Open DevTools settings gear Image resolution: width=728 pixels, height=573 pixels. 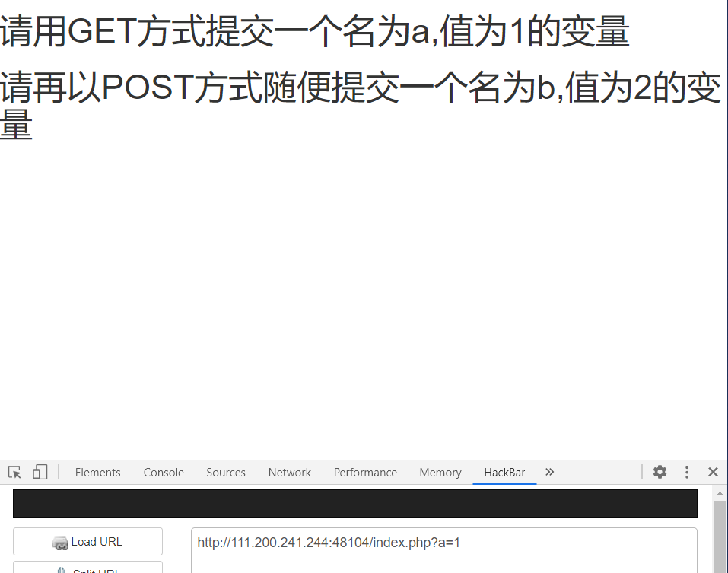point(660,472)
